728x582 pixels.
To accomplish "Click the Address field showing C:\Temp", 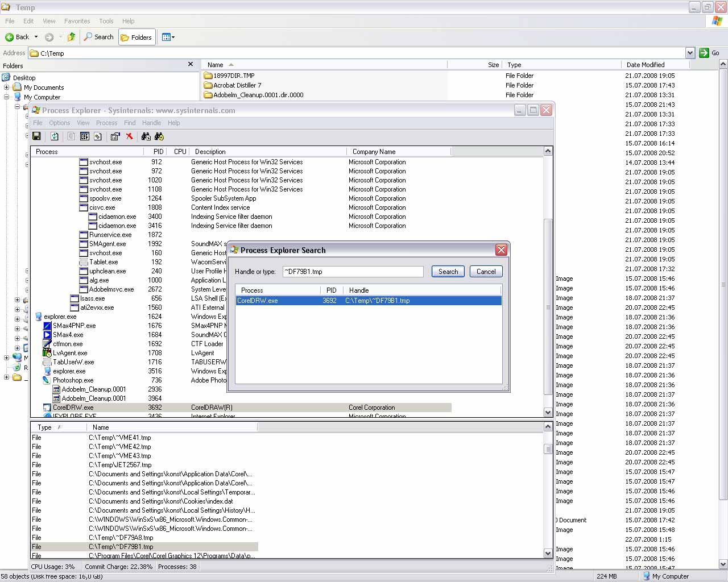I will coord(362,53).
